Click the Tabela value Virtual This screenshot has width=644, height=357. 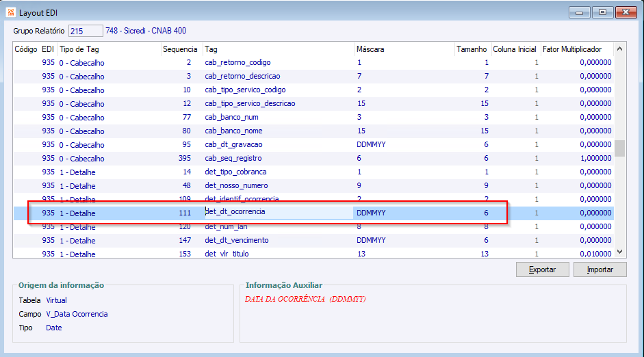[56, 300]
